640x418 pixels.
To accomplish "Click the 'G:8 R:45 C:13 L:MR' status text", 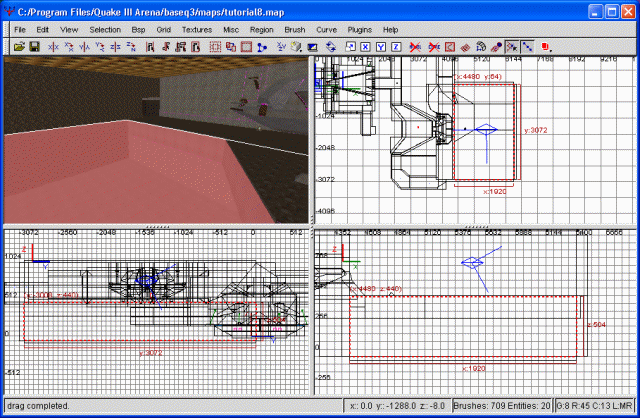I will (x=594, y=406).
